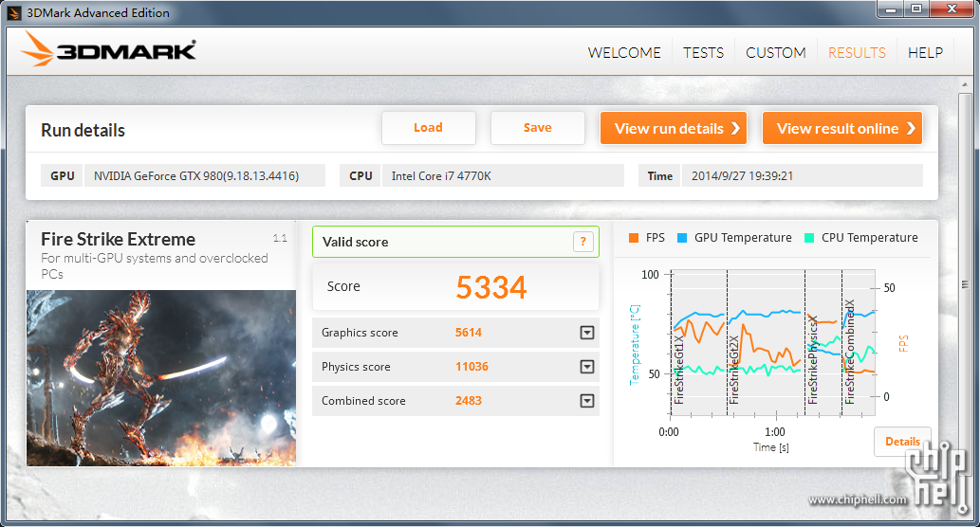
Task: Click the CPU Temperature green legend swatch
Action: pyautogui.click(x=809, y=238)
